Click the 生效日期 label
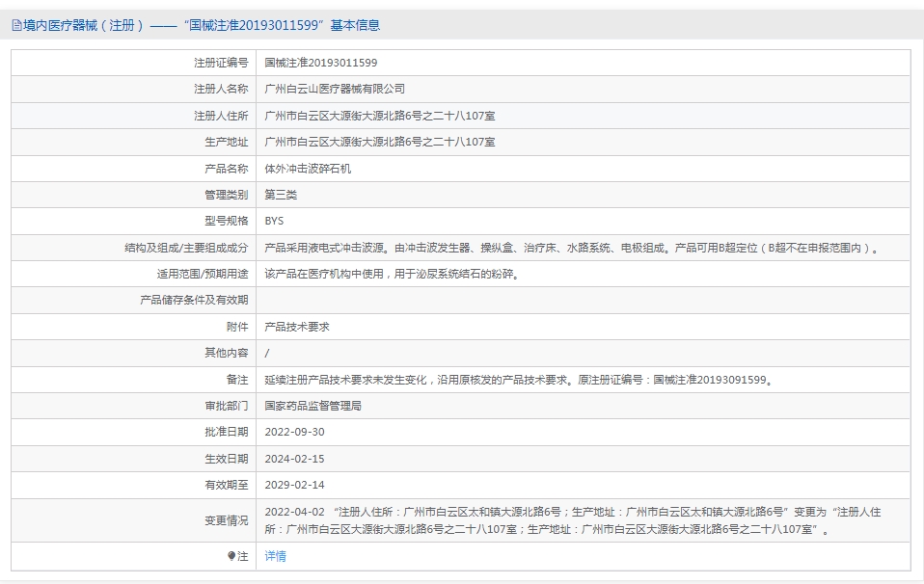Viewport: 924px width, 584px height. (x=227, y=459)
